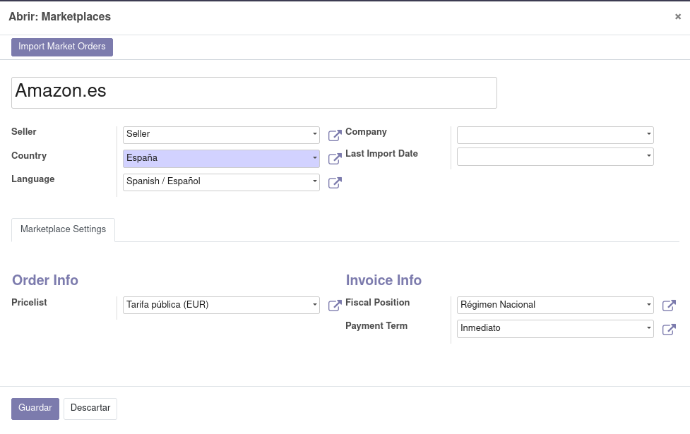Expand the Country dropdown showing España
The height and width of the screenshot is (434, 690).
click(314, 158)
